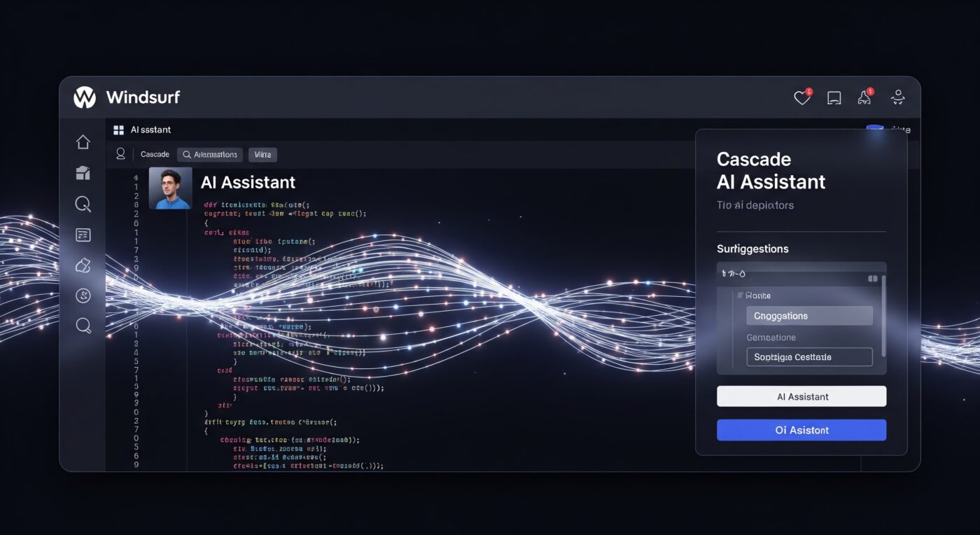Click the Soptigia Cesttatle field
This screenshot has height=535, width=980.
pos(809,357)
